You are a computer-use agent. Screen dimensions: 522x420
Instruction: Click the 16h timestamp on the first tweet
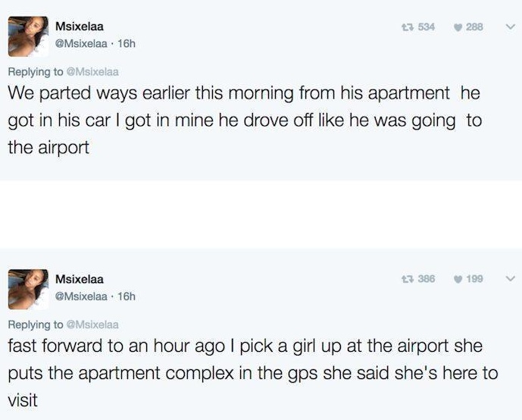[x=127, y=44]
